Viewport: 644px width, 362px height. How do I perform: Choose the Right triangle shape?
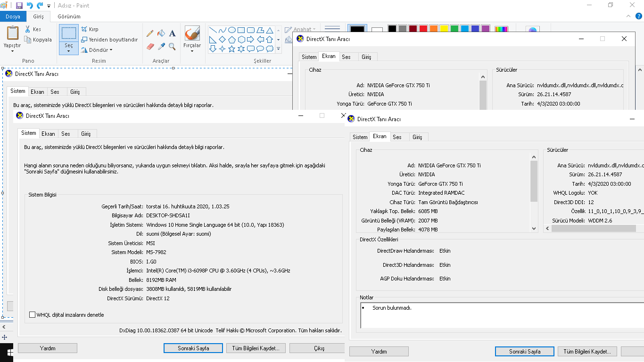point(213,40)
